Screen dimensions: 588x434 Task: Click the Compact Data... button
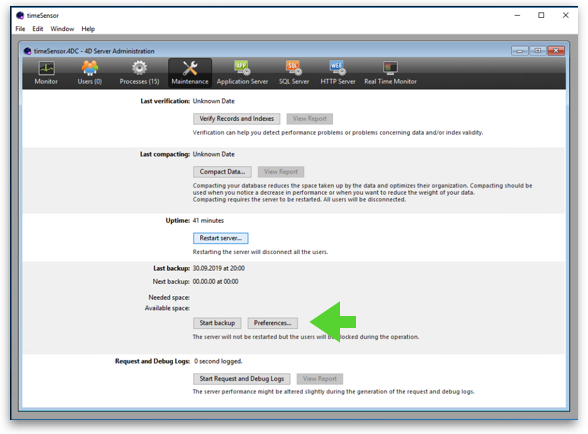(x=222, y=172)
